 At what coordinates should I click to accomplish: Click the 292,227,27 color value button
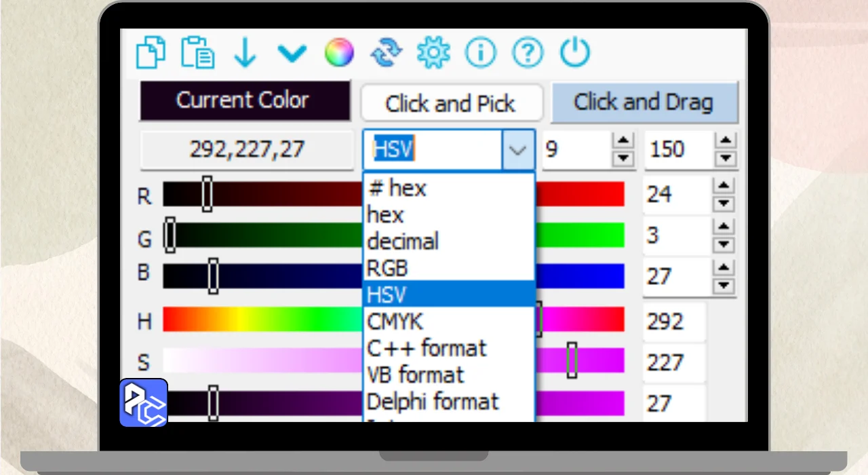247,150
